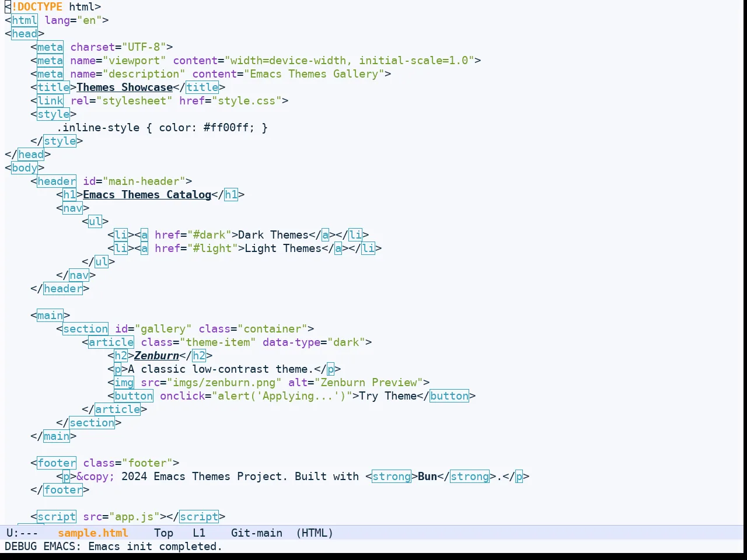The width and height of the screenshot is (747, 560).
Task: Click the onclick alert string value
Action: [x=282, y=396]
